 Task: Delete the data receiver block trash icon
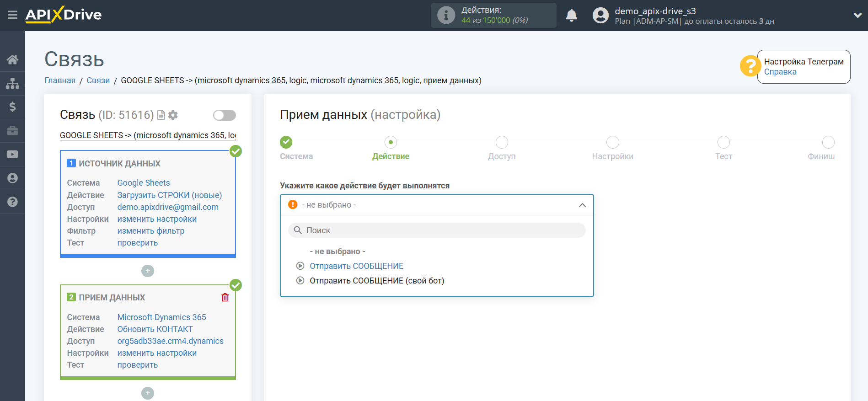tap(225, 298)
